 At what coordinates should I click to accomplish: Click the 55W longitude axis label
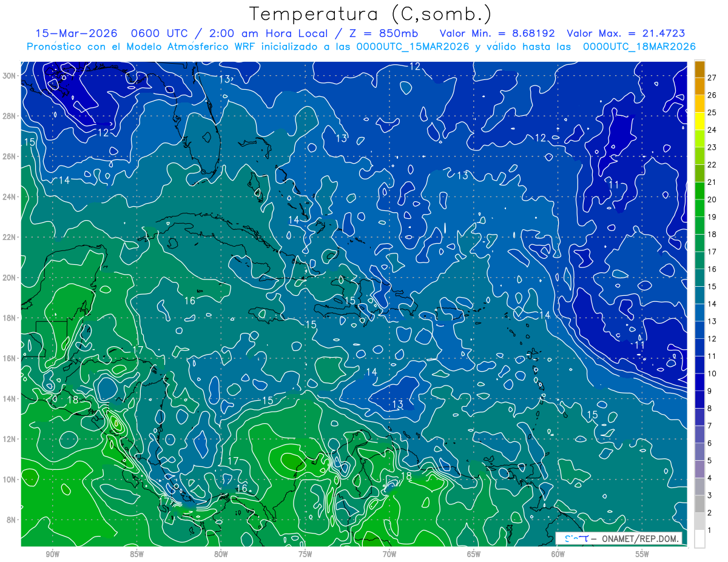tap(642, 554)
